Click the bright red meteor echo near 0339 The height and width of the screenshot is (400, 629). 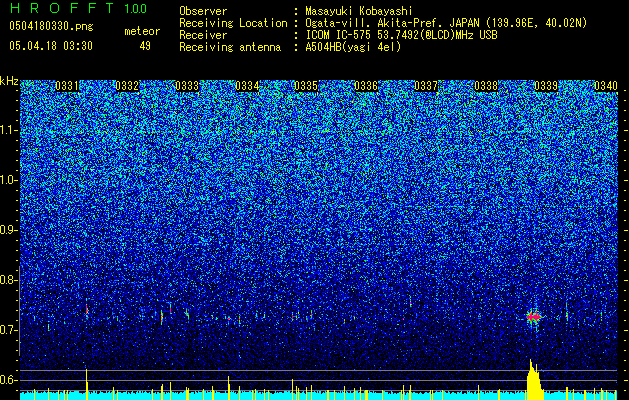[x=534, y=317]
